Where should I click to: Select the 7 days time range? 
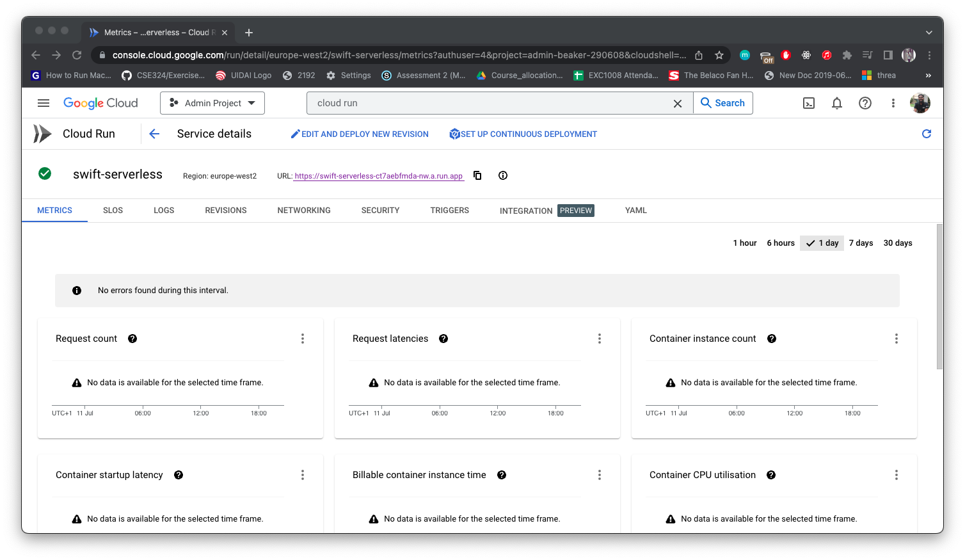pyautogui.click(x=861, y=243)
